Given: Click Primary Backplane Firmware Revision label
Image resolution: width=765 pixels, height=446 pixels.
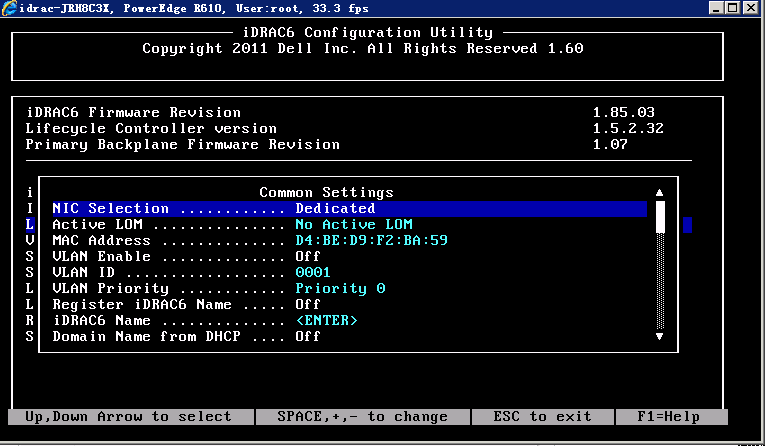Looking at the screenshot, I should pyautogui.click(x=182, y=145).
